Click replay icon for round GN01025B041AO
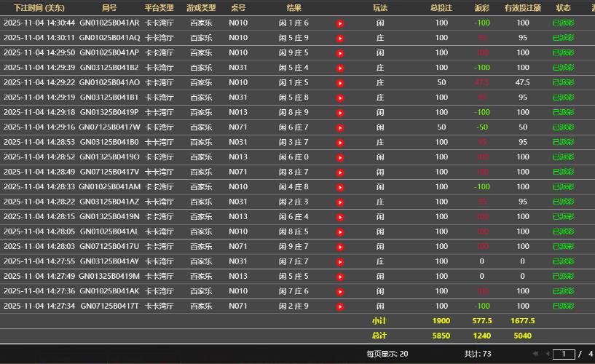This screenshot has height=364, width=595. coord(340,83)
